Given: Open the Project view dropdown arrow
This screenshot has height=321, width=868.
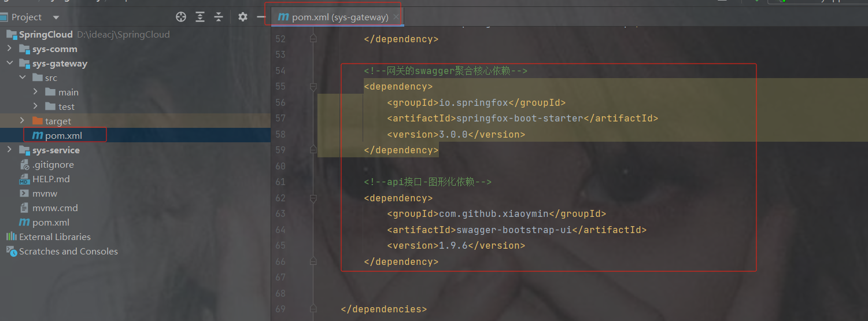Looking at the screenshot, I should pos(56,17).
